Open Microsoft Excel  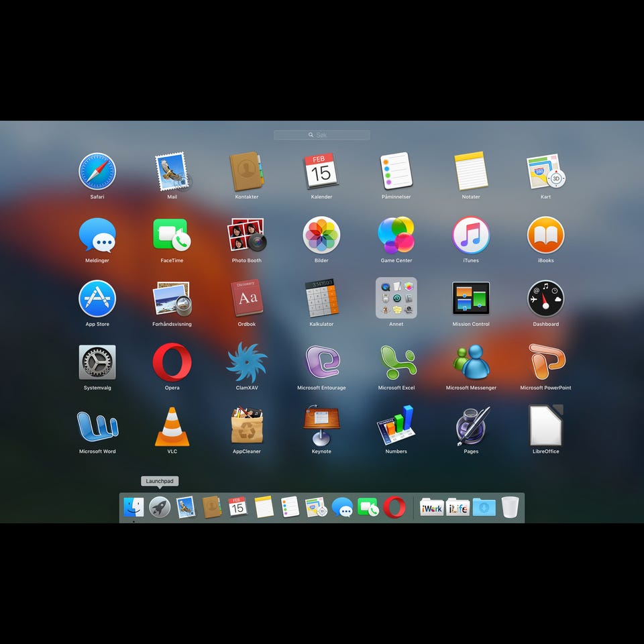pyautogui.click(x=398, y=362)
